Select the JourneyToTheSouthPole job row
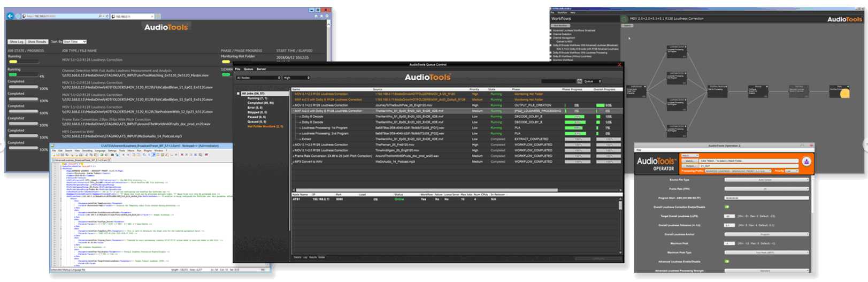This screenshot has width=868, height=282. coord(456,105)
